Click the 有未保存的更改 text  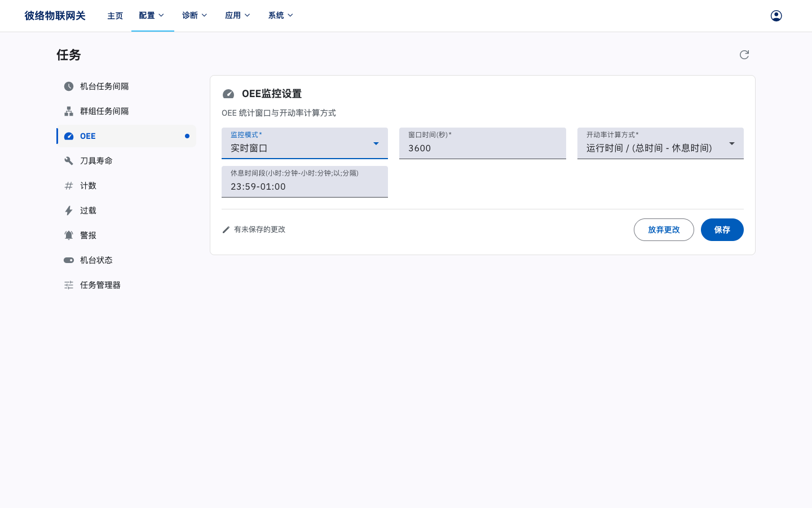[x=259, y=230]
